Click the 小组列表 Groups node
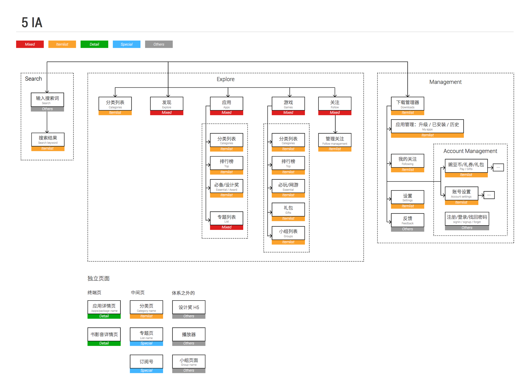 tap(288, 233)
